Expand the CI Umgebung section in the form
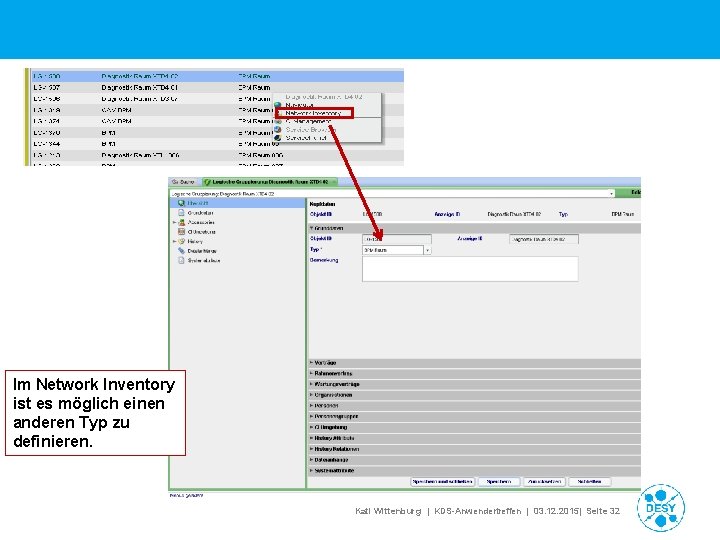The height and width of the screenshot is (540, 720). point(474,428)
